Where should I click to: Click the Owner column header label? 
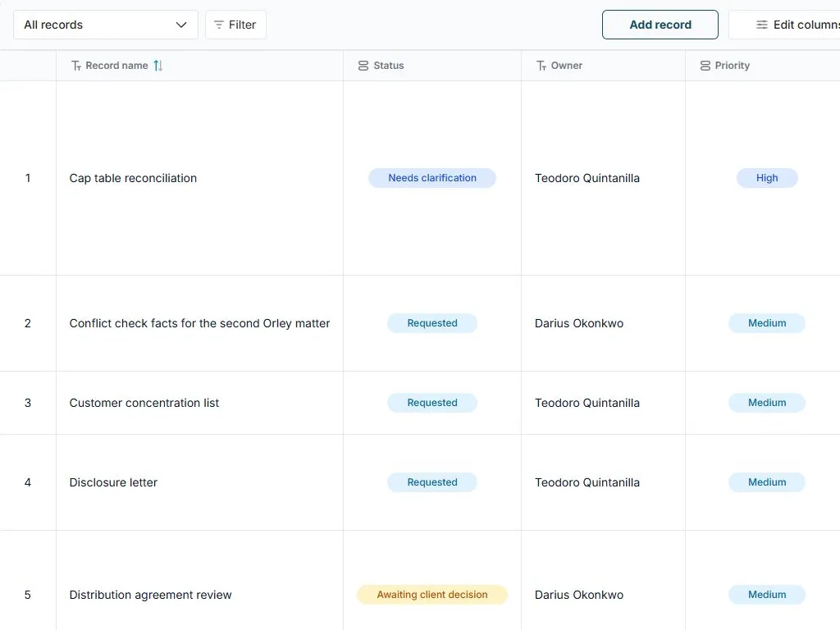[566, 66]
